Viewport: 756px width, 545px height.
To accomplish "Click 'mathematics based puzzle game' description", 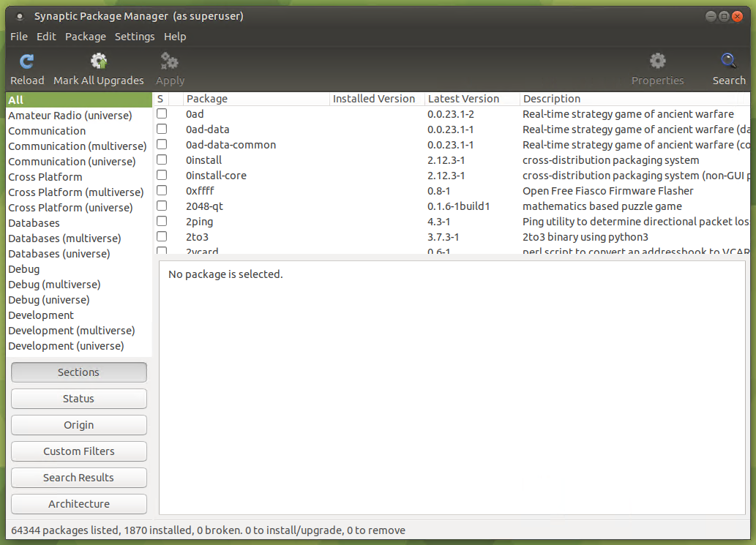I will point(602,206).
